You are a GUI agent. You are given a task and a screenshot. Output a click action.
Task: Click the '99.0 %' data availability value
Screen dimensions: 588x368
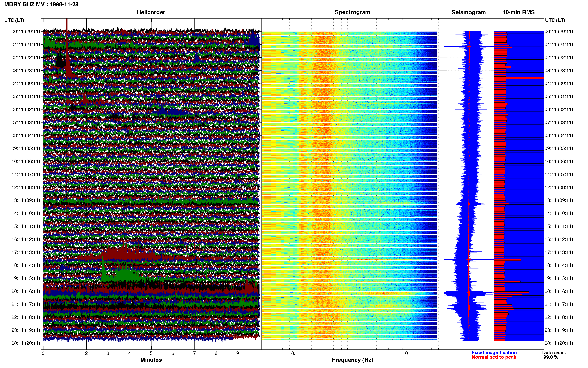click(551, 357)
